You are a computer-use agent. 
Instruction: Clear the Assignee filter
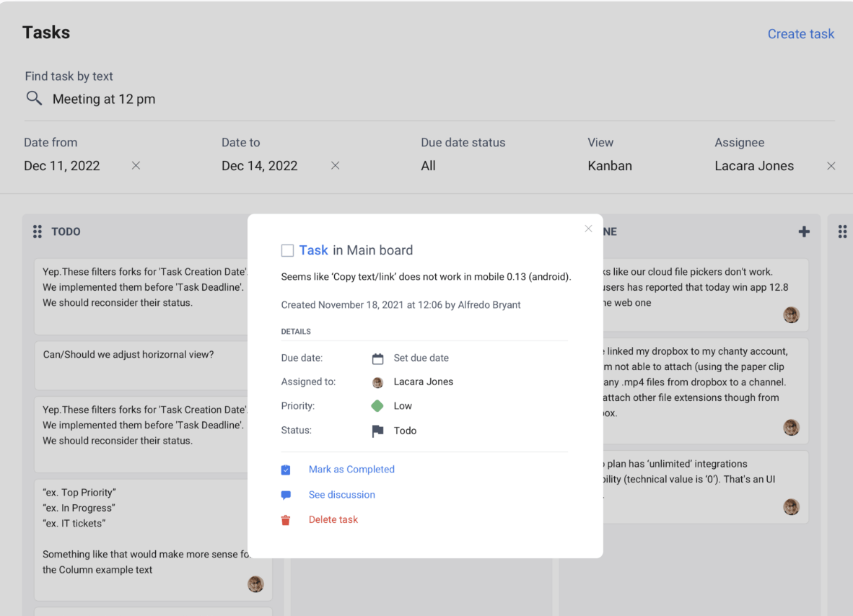click(831, 166)
